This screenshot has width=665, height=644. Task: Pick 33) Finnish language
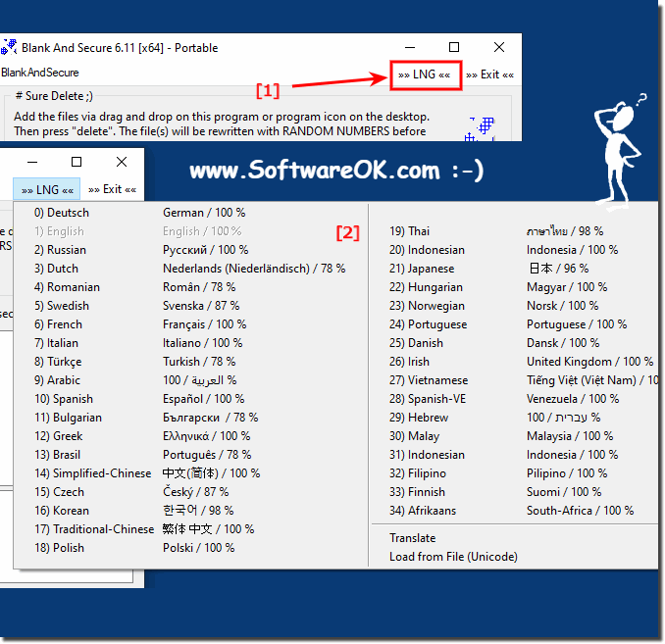[x=514, y=492]
